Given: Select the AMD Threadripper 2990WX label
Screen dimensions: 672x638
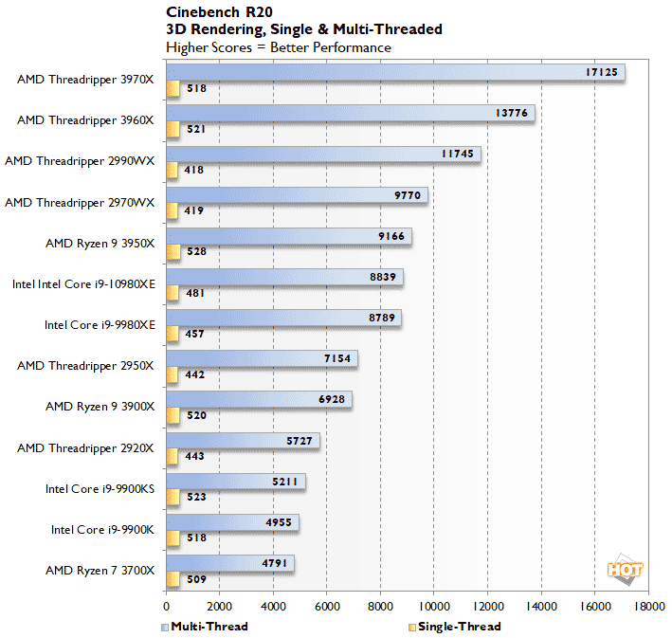Looking at the screenshot, I should click(x=80, y=161).
